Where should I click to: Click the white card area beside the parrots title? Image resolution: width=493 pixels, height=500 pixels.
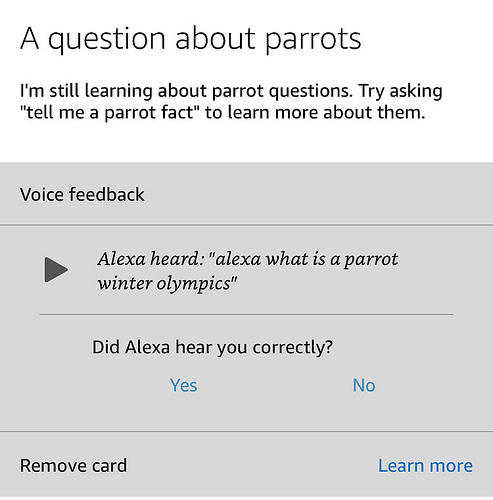(x=427, y=39)
